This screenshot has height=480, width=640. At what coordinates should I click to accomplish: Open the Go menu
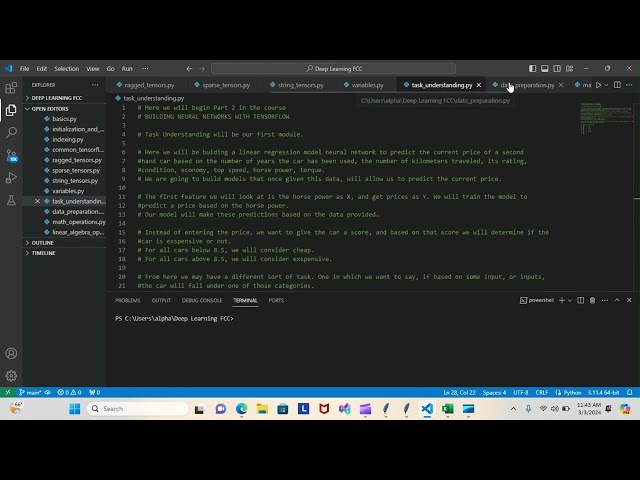(110, 69)
